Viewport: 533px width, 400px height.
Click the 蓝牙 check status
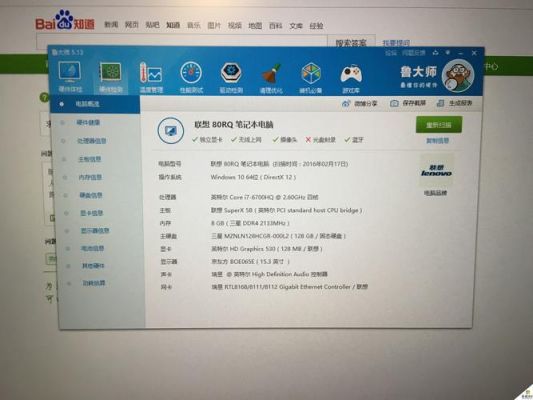coord(354,140)
